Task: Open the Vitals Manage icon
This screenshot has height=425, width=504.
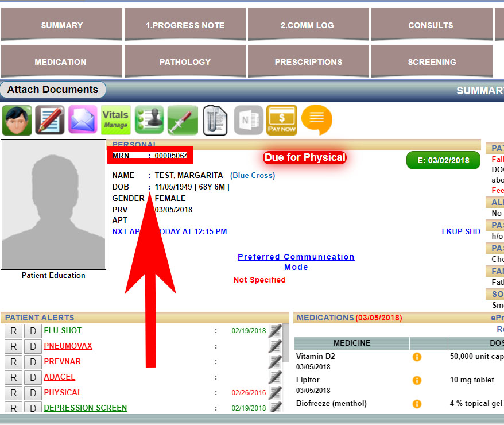Action: point(116,120)
